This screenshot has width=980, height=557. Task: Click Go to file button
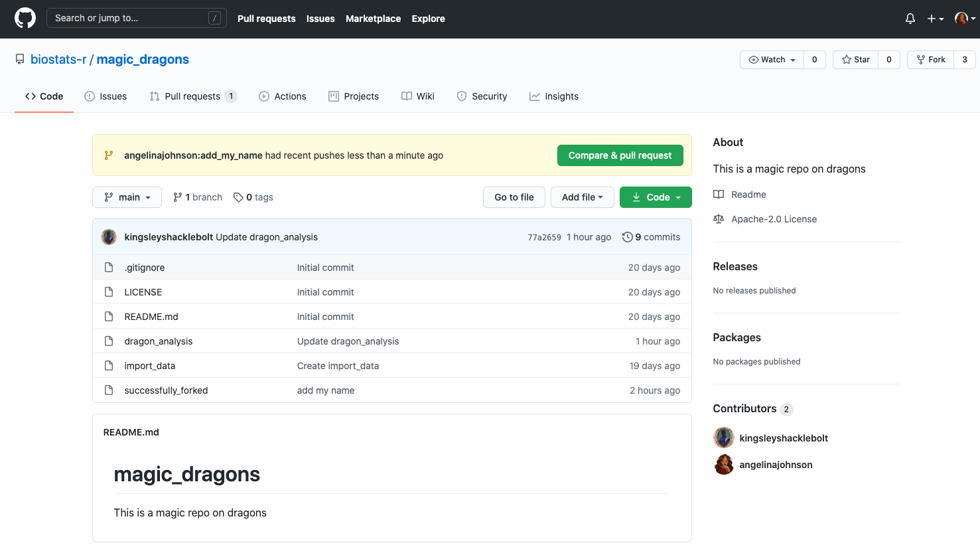pyautogui.click(x=514, y=197)
